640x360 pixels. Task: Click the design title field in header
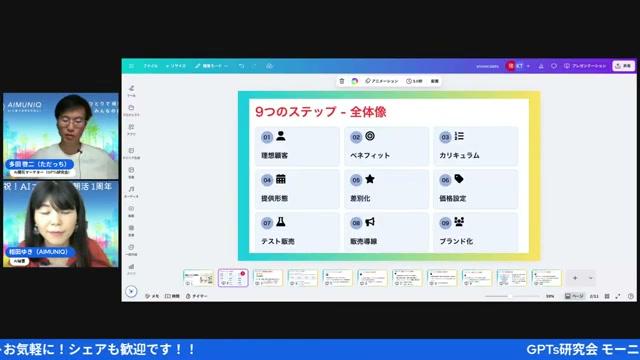pos(487,66)
